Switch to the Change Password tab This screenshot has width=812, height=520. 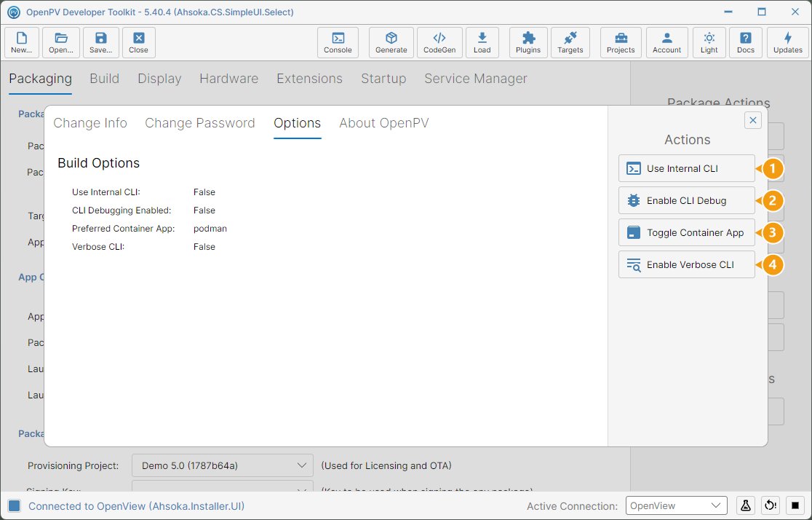click(200, 123)
